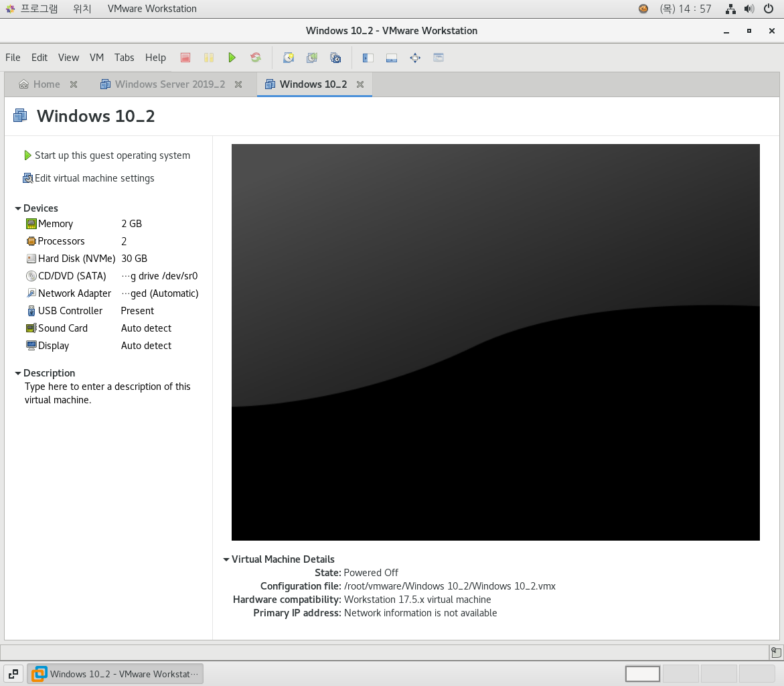Click the USB Controller value Present
This screenshot has width=784, height=686.
[x=137, y=311]
